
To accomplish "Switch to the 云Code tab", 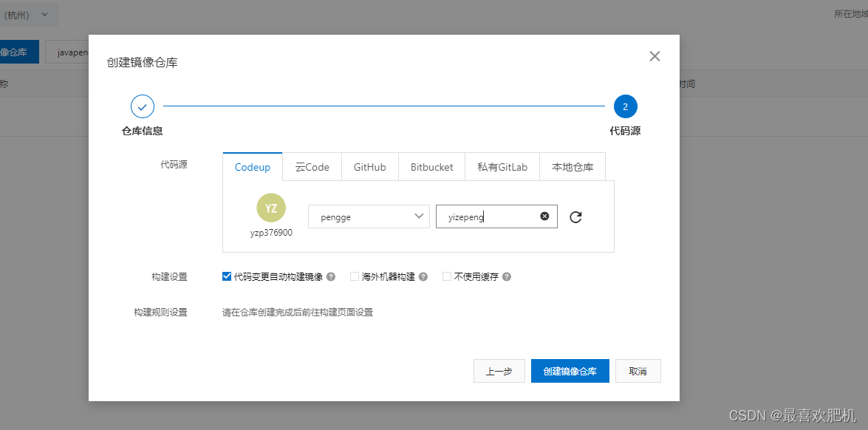I will point(312,166).
